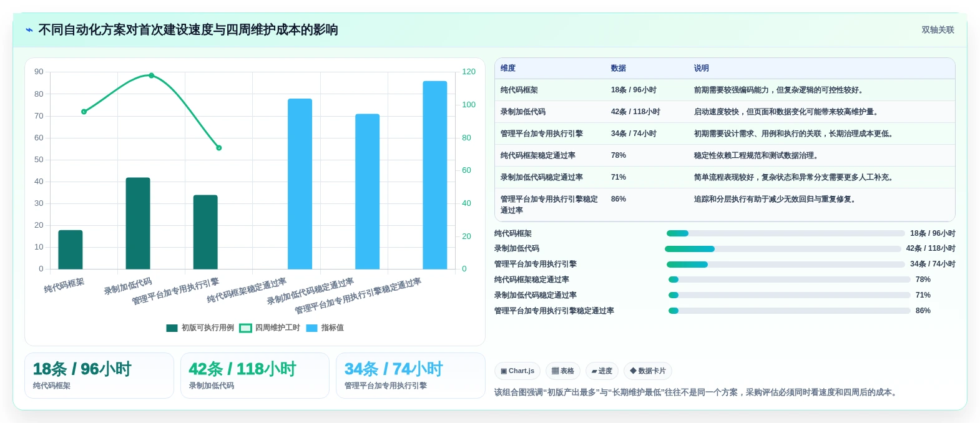This screenshot has height=423, width=980.
Task: Click the 管理平台加专用执行引擎 dark green bar
Action: tap(205, 232)
